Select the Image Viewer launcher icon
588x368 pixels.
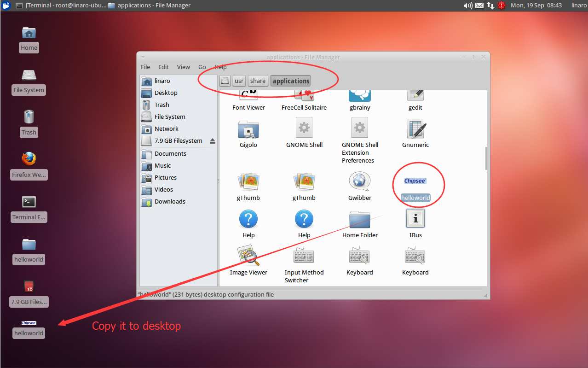tap(248, 256)
